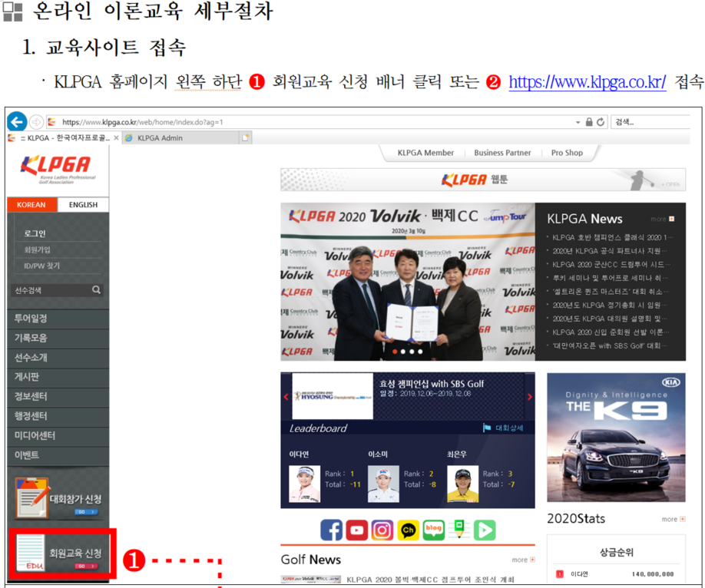The width and height of the screenshot is (705, 588).
Task: Click the browser forward arrow button
Action: coord(36,122)
